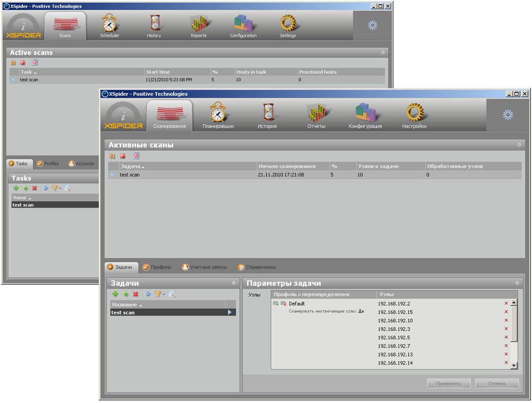Click stop-all scans icon in English window
This screenshot has width=532, height=403.
click(x=35, y=63)
